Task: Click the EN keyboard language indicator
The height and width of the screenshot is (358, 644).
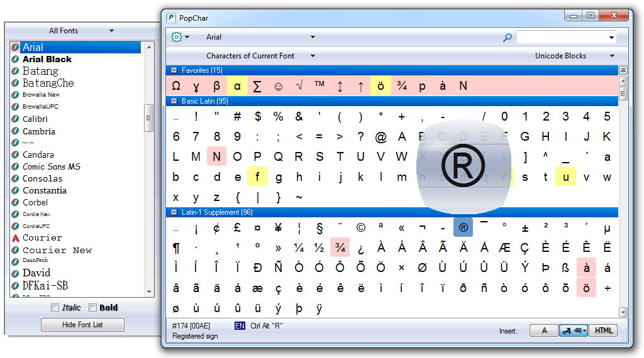Action: pos(240,325)
